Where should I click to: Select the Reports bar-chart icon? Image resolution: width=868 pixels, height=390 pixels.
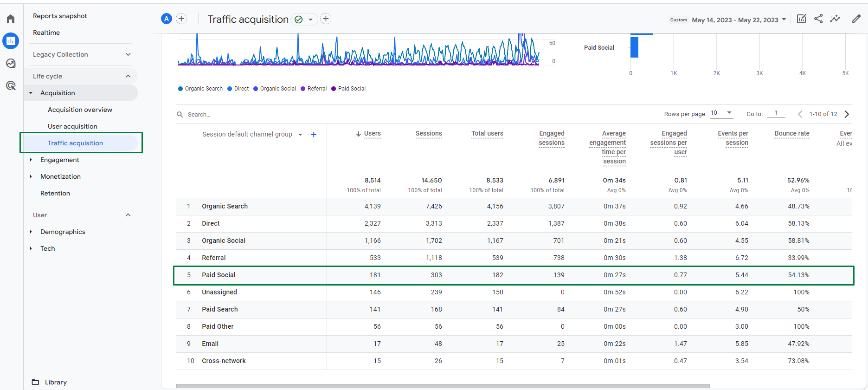click(x=11, y=41)
